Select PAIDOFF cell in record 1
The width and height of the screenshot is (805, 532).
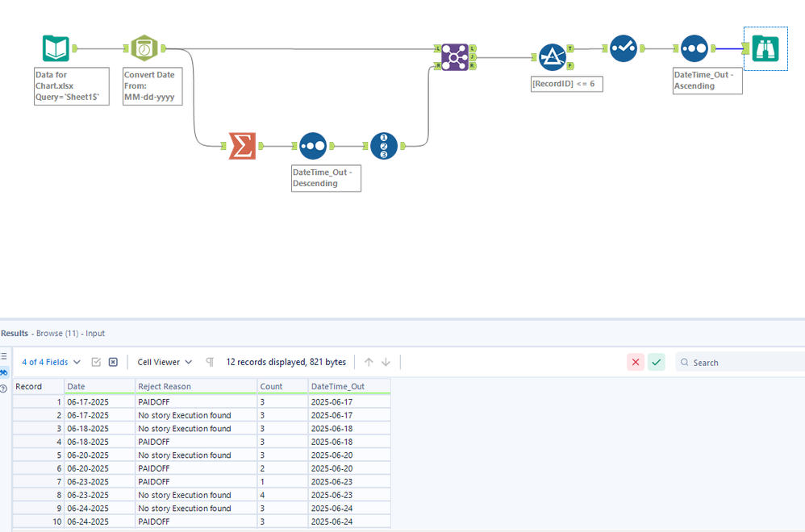[196, 401]
